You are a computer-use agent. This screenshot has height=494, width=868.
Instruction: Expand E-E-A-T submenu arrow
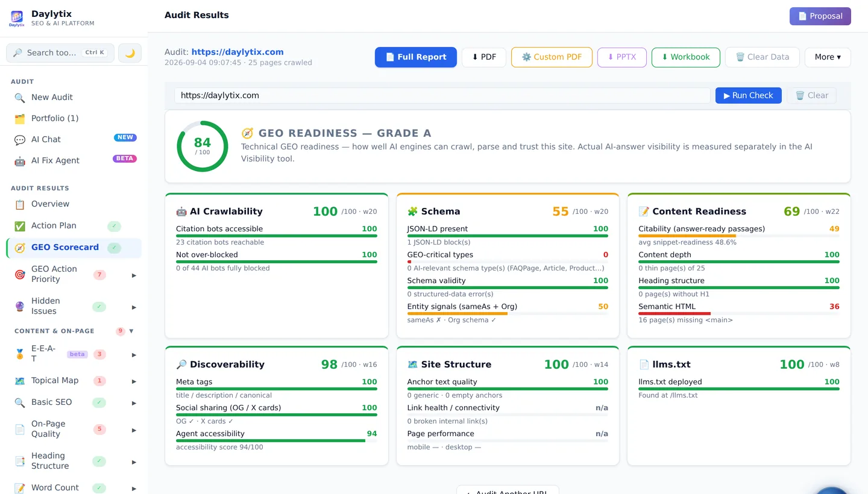pyautogui.click(x=134, y=355)
